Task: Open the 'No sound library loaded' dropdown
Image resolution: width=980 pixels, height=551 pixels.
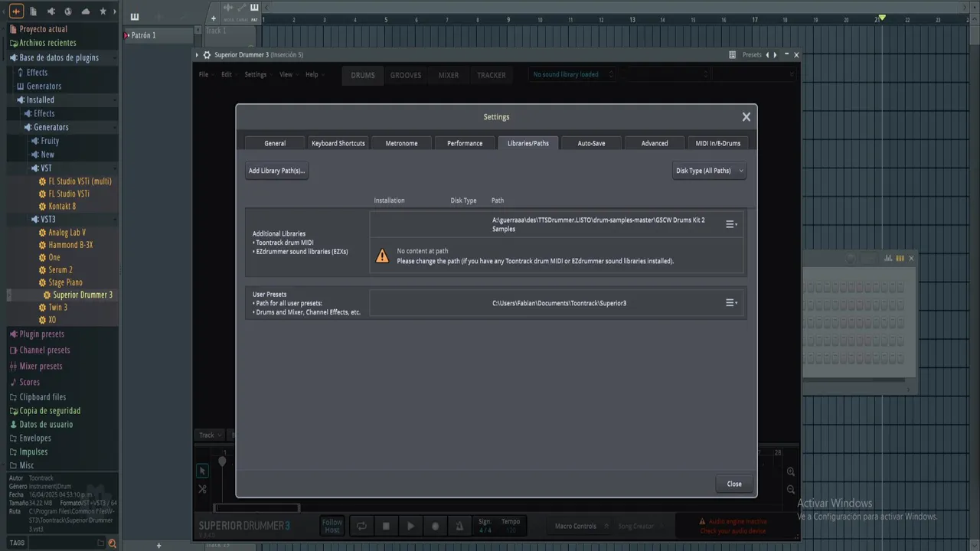Action: point(573,74)
